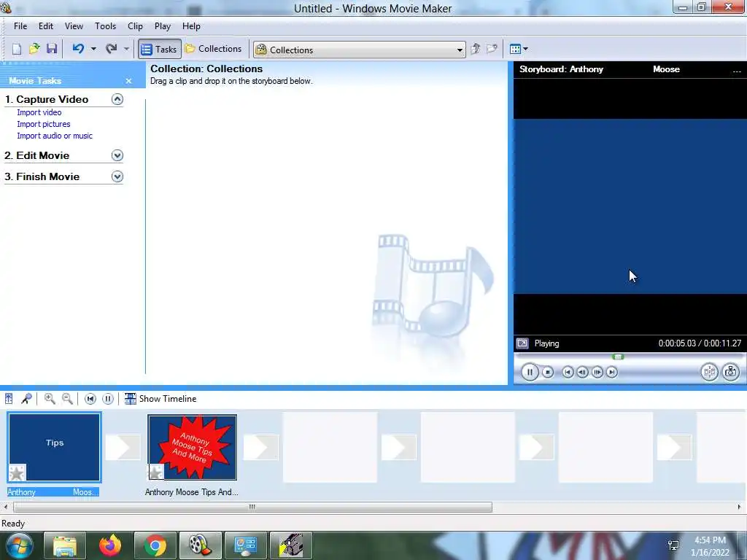Click the New Project icon

point(17,49)
